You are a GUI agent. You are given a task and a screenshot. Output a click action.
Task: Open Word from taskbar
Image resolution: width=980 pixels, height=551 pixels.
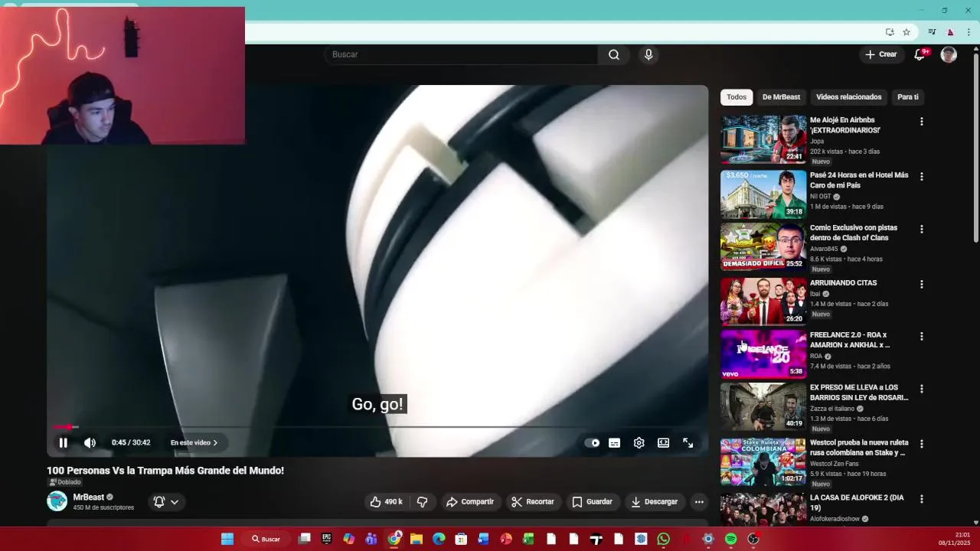(483, 539)
